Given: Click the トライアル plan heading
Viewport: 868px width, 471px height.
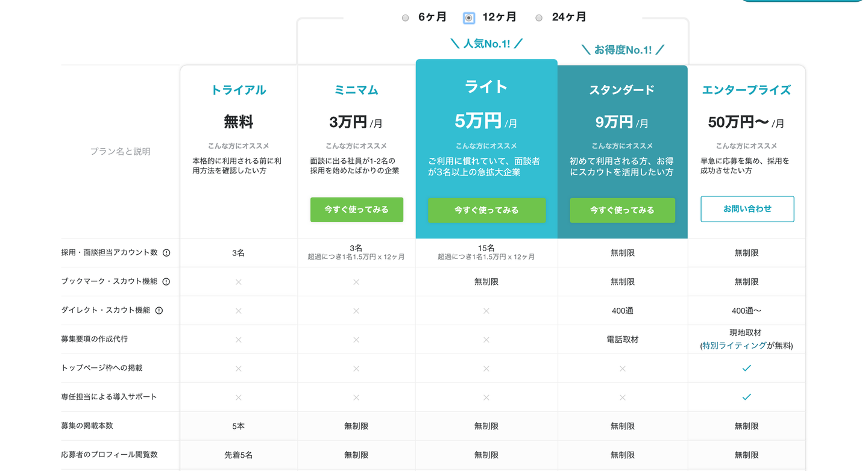Looking at the screenshot, I should tap(238, 90).
